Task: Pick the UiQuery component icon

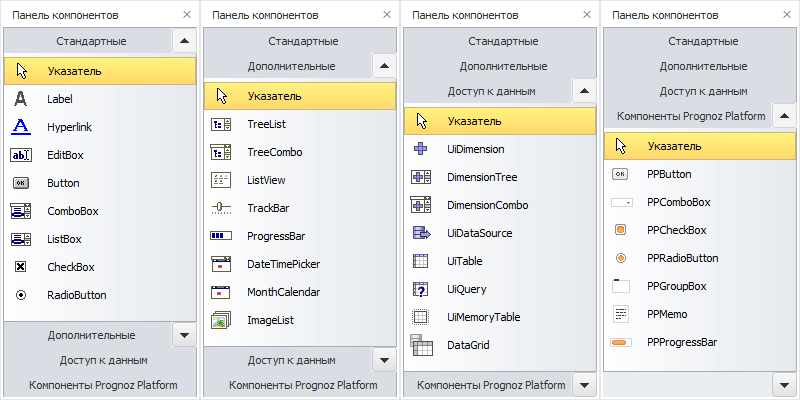Action: coord(421,289)
